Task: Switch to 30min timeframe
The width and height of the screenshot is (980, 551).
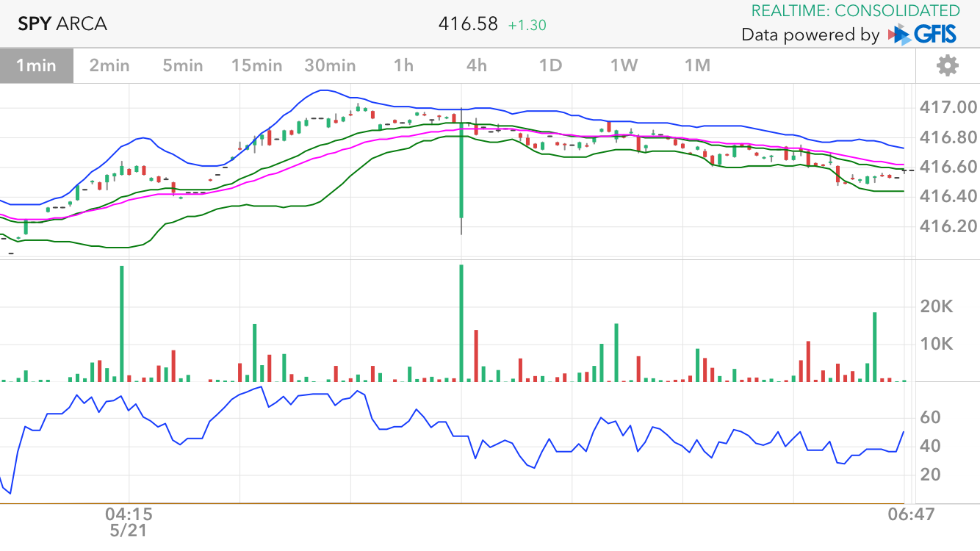Action: coord(330,65)
